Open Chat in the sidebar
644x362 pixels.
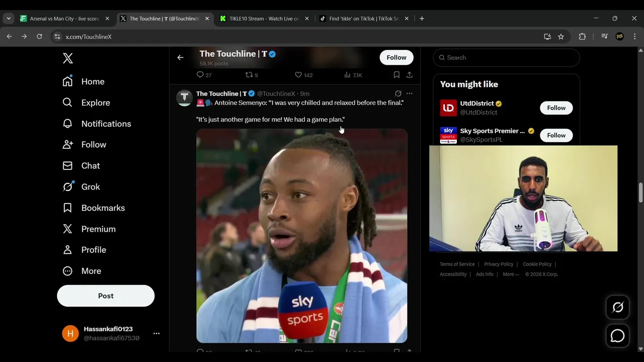point(81,166)
